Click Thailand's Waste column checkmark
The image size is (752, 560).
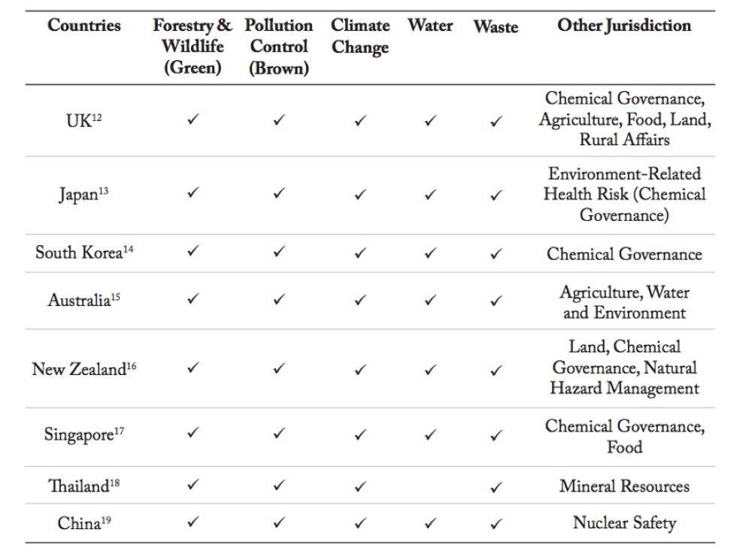(496, 487)
